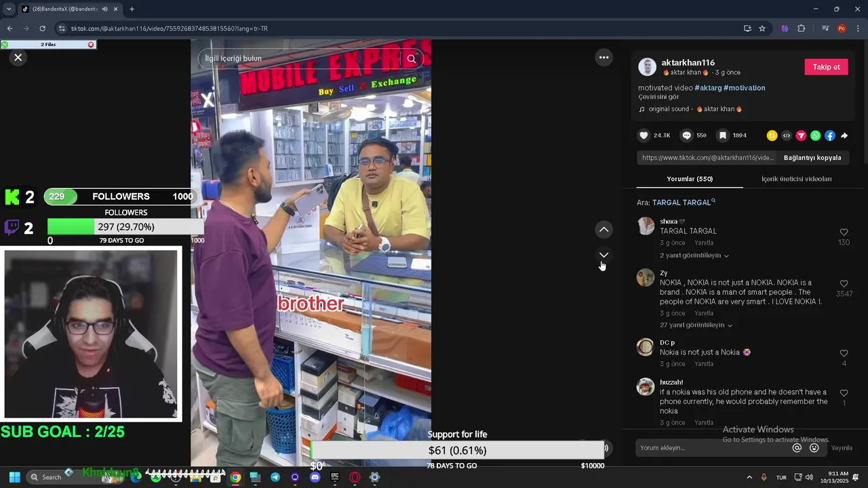Open comments via speech bubble icon

coord(686,136)
